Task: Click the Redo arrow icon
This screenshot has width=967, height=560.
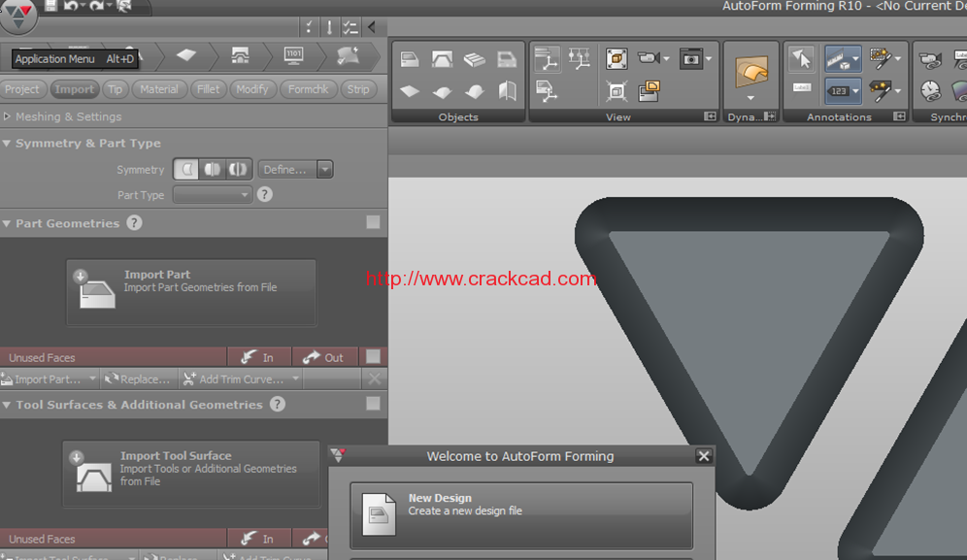Action: tap(97, 6)
